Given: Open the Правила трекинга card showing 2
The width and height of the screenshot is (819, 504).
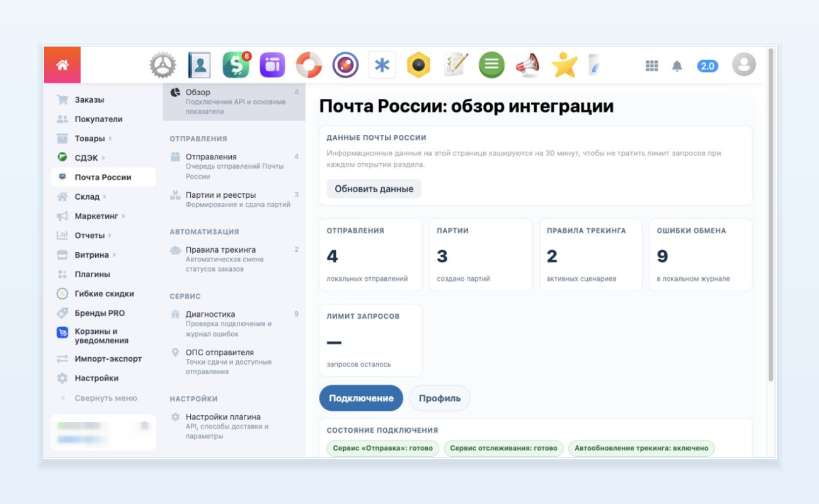Looking at the screenshot, I should pos(591,255).
